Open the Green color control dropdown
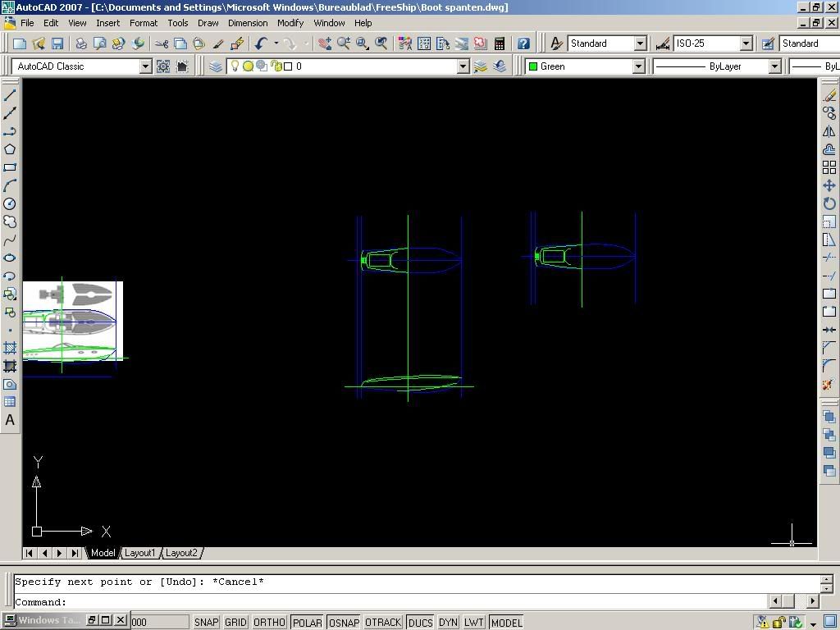This screenshot has width=840, height=630. (637, 66)
